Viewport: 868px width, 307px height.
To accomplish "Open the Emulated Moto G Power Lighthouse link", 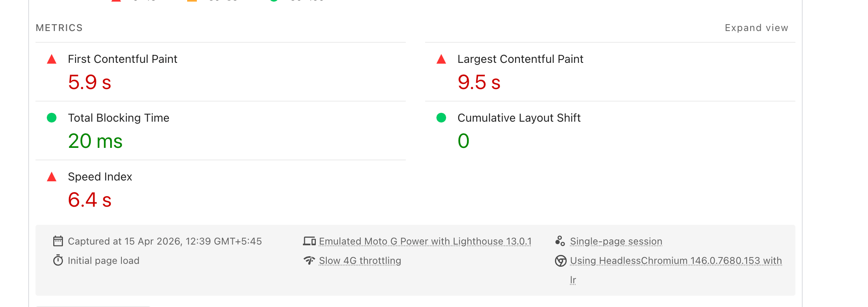I will coord(425,241).
